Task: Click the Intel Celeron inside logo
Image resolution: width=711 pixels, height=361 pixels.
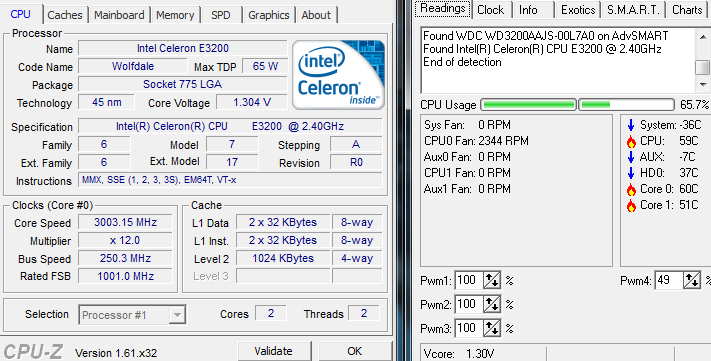Action: click(338, 75)
